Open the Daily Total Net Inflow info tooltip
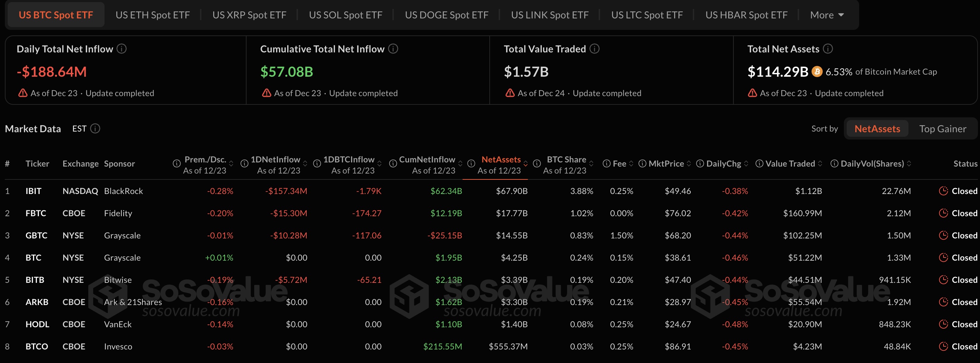 (122, 49)
